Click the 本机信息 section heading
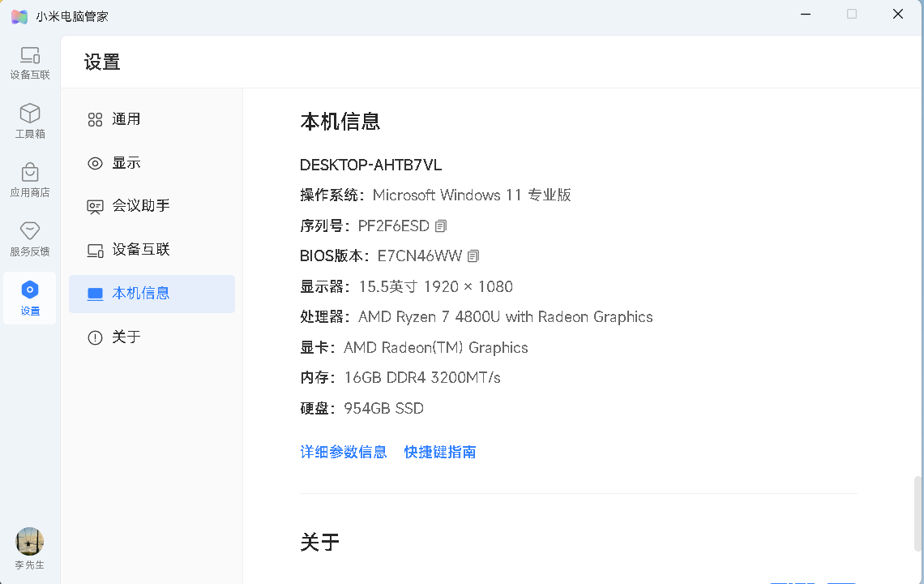This screenshot has height=584, width=924. pyautogui.click(x=340, y=122)
